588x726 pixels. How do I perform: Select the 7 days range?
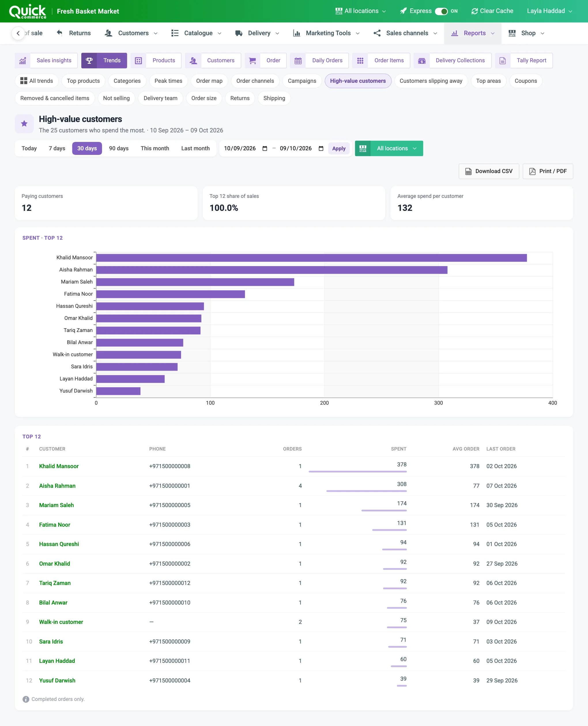pyautogui.click(x=57, y=149)
